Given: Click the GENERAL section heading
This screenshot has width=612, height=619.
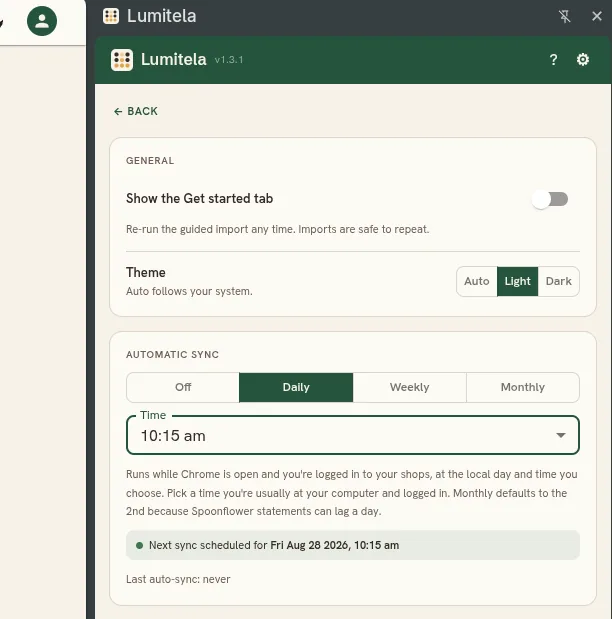Looking at the screenshot, I should pos(150,161).
